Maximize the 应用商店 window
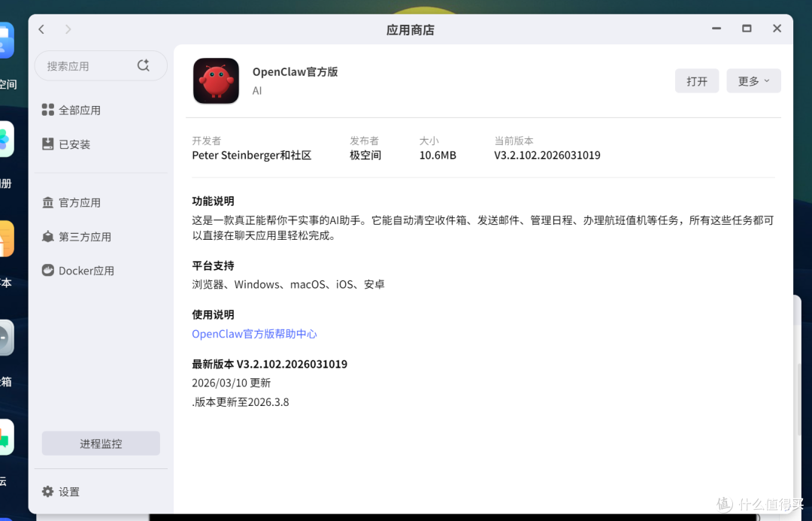The height and width of the screenshot is (521, 812). pos(747,29)
